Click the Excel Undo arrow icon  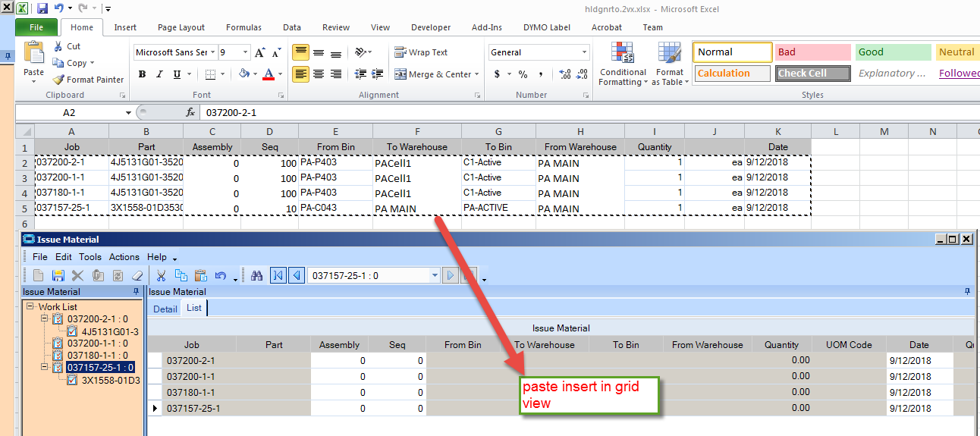pyautogui.click(x=58, y=9)
